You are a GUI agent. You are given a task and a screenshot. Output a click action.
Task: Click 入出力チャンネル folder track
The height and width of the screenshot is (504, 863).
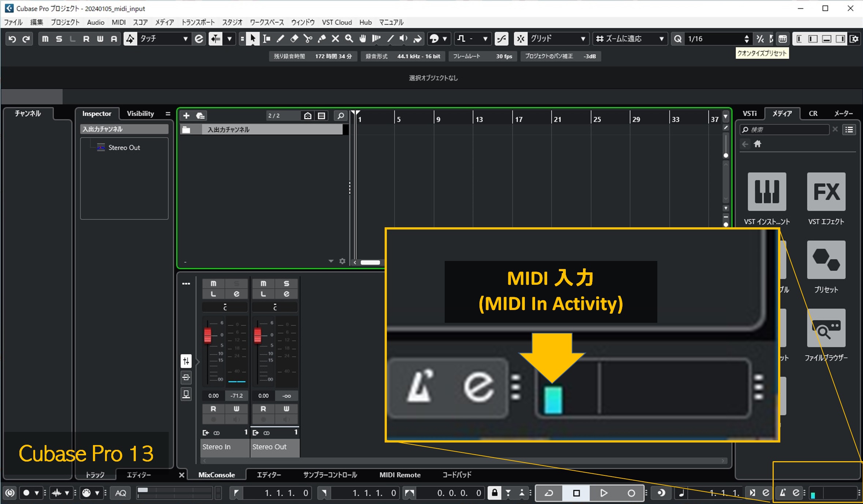pyautogui.click(x=262, y=130)
